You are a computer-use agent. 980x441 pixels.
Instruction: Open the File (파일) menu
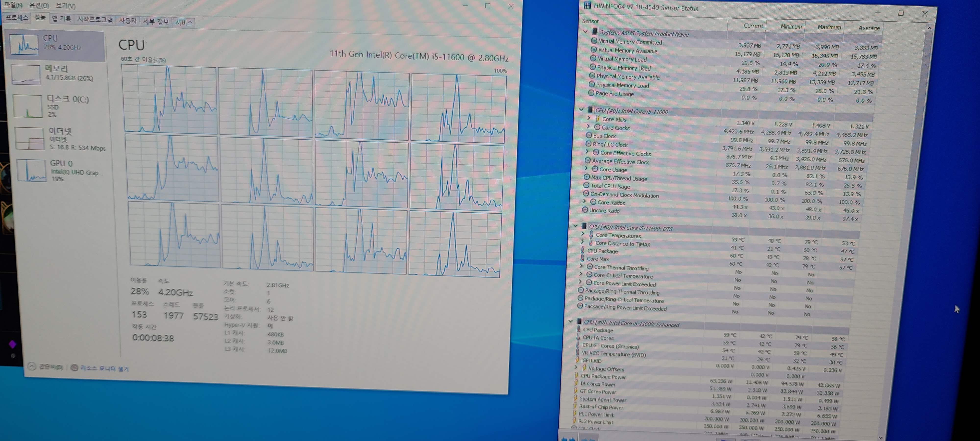coord(13,5)
